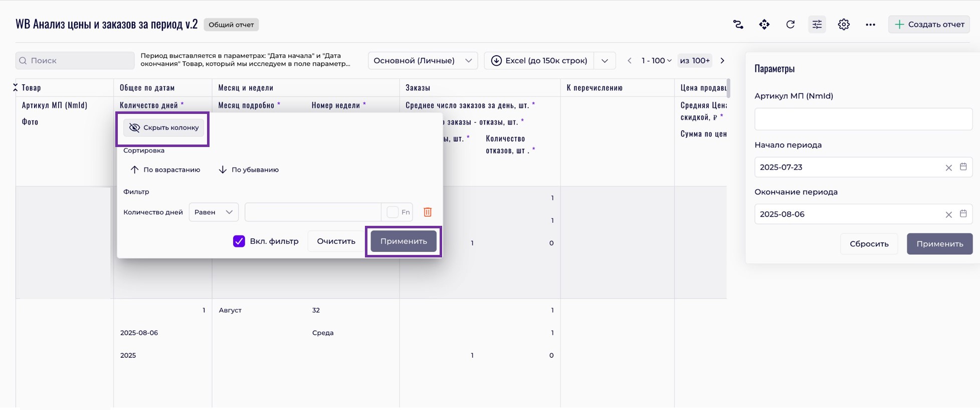Delete the filter with trash icon
980x410 pixels.
(x=428, y=212)
